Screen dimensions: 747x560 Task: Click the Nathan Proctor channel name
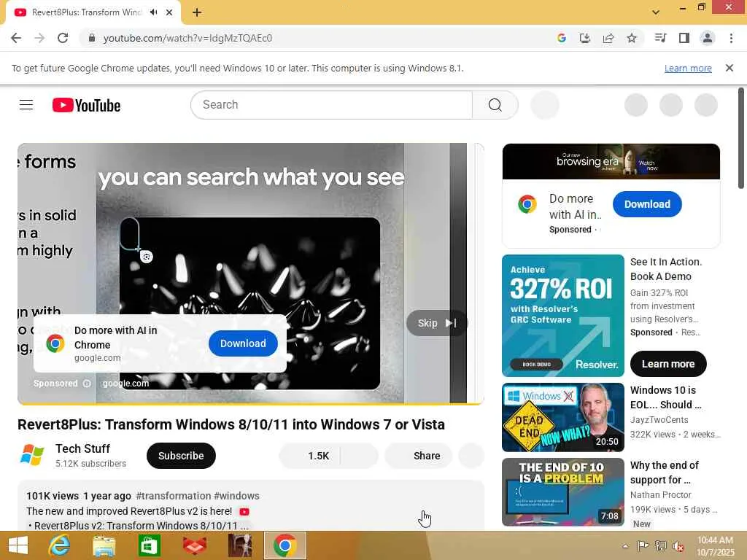click(x=660, y=495)
